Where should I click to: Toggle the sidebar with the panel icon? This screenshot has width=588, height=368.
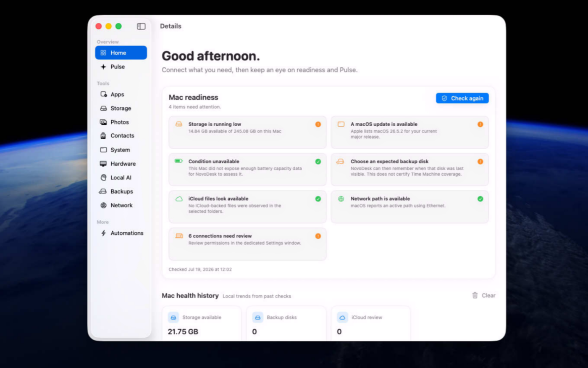pos(141,26)
